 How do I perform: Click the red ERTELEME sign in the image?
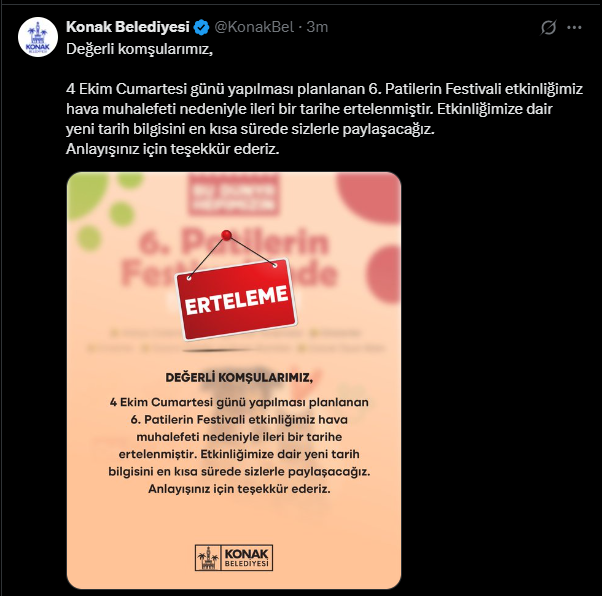(x=236, y=300)
